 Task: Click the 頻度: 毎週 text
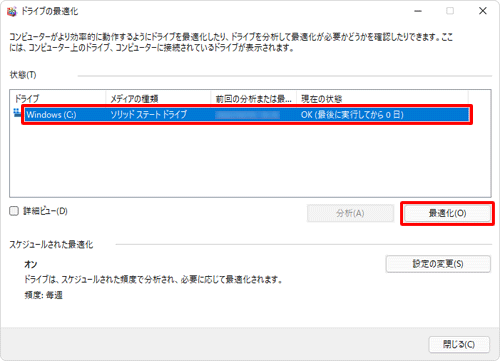point(44,295)
